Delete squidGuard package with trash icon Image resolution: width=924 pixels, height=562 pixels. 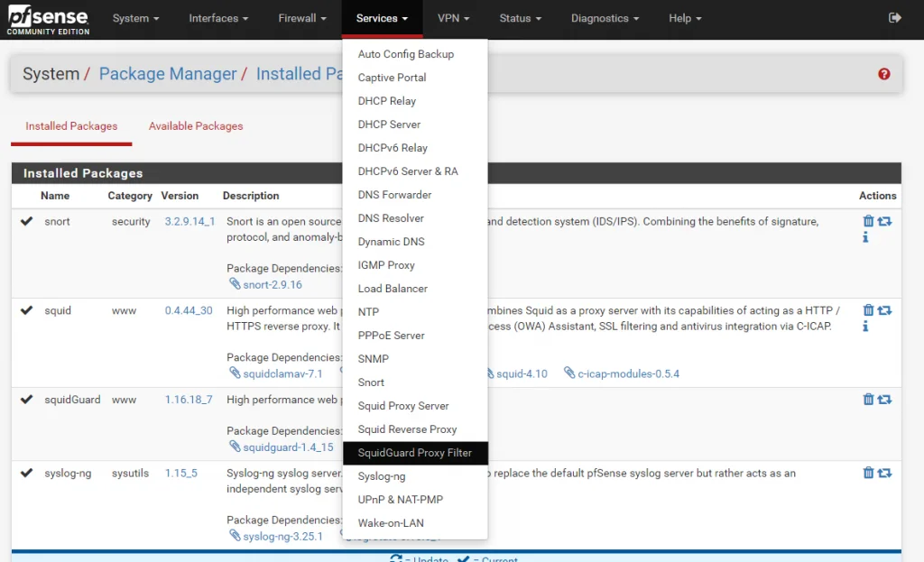(868, 399)
